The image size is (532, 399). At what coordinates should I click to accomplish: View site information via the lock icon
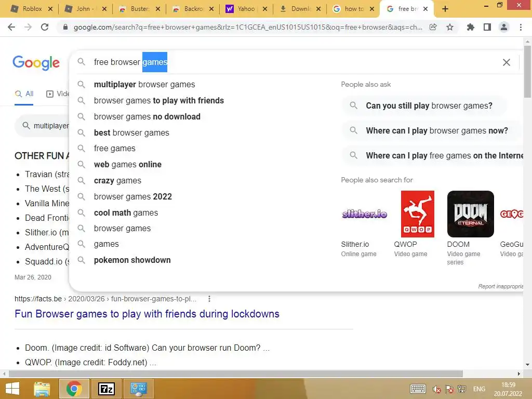point(65,27)
